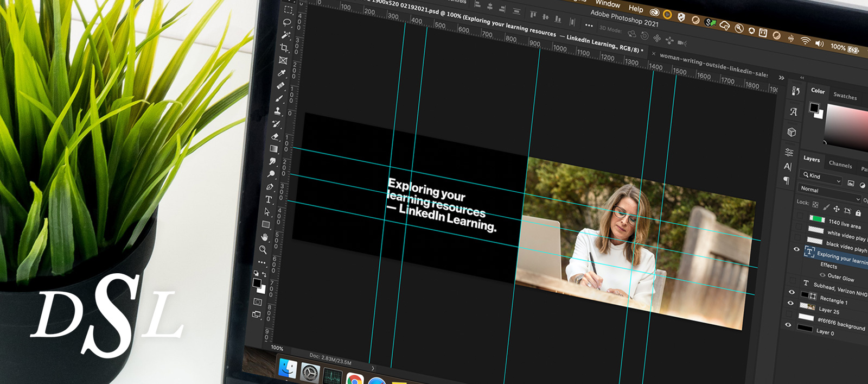Change screen mode icon at toolbar bottom
Image resolution: width=868 pixels, height=384 pixels.
tap(256, 314)
